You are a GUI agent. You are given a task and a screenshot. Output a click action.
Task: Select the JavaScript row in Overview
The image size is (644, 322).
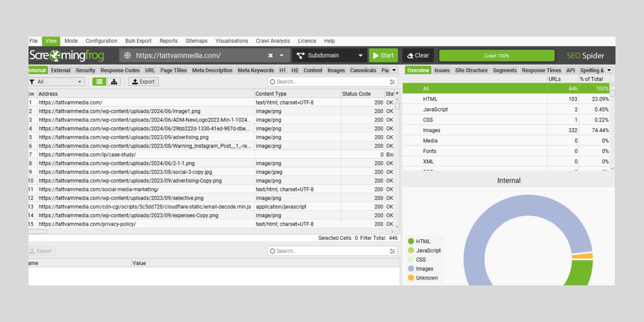(506, 109)
